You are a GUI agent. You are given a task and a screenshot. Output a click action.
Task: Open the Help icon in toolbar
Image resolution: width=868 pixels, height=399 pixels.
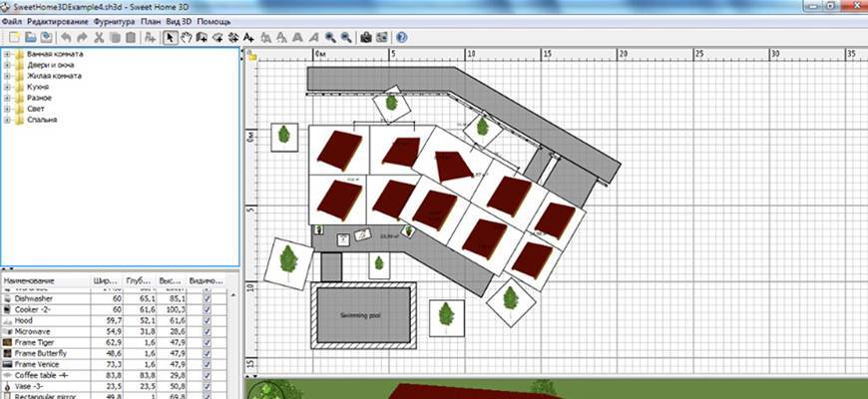[x=401, y=37]
